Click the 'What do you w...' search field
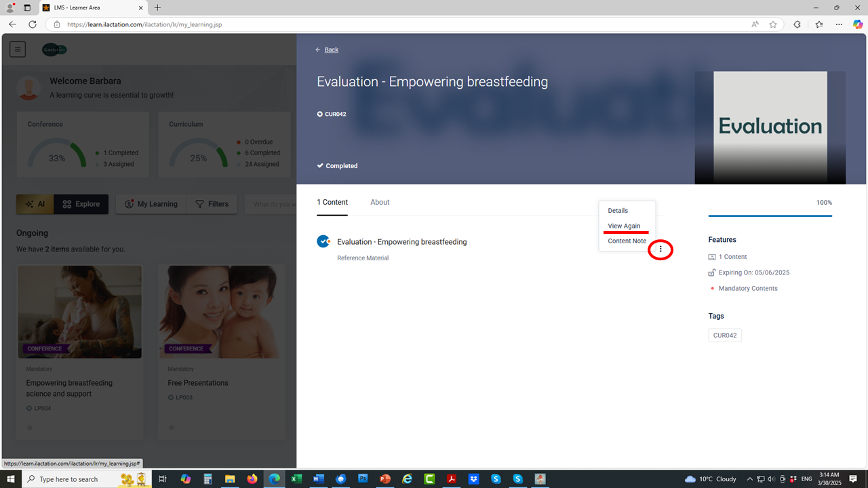 click(x=270, y=204)
